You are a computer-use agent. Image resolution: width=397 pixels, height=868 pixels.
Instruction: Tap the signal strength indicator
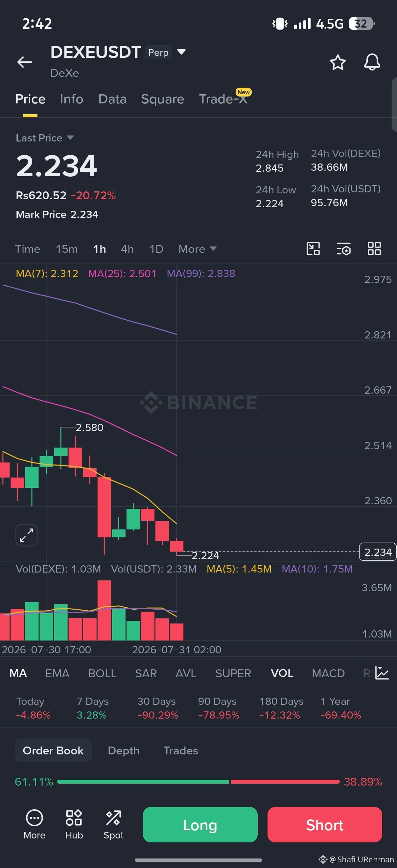coord(302,24)
